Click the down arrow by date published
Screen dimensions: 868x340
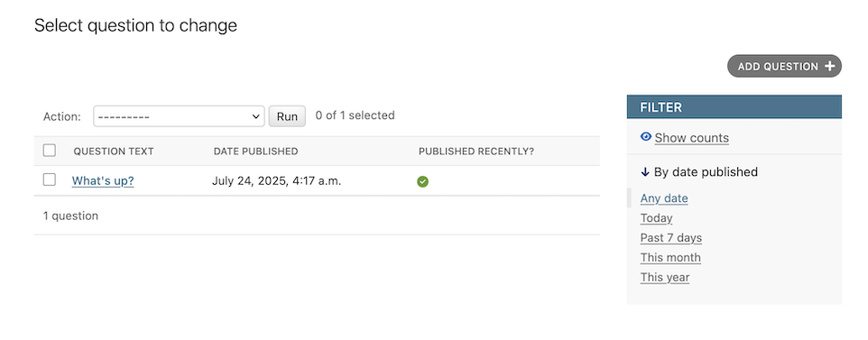(645, 172)
